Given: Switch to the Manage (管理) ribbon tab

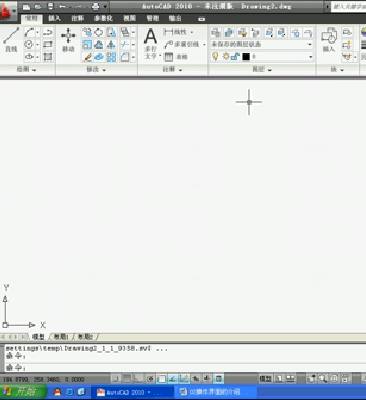Looking at the screenshot, I should click(x=153, y=18).
